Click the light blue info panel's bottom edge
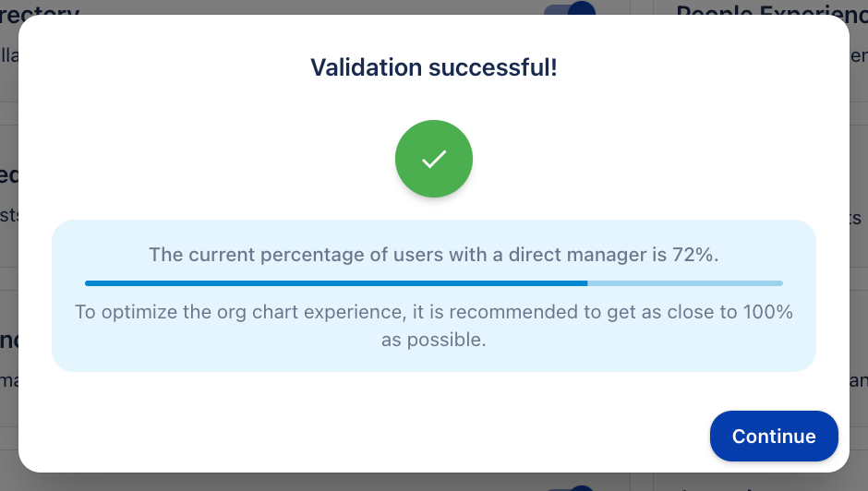 click(x=433, y=369)
